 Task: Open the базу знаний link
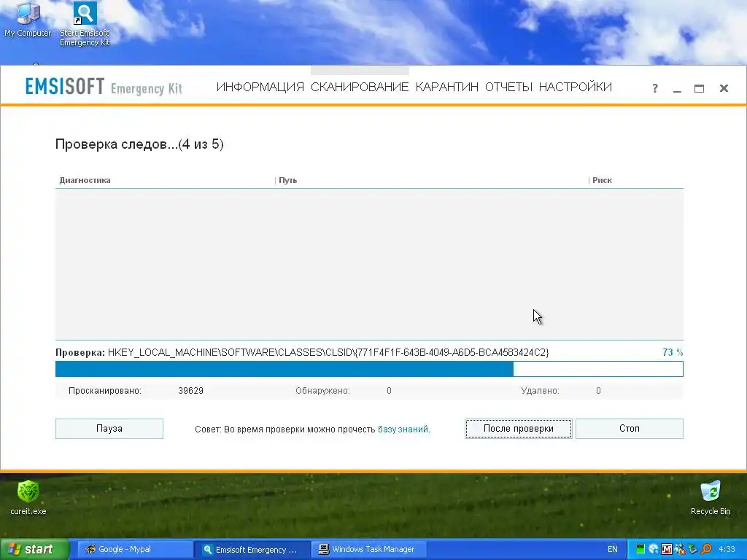pos(403,429)
